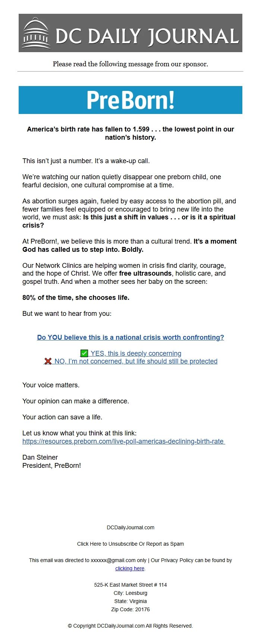The image size is (261, 644).
Task: Open the resources.preborn.com live poll URL
Action: pos(123,441)
